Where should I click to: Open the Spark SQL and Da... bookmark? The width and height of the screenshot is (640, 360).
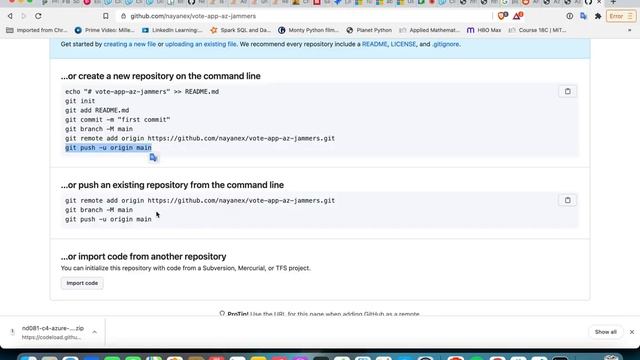tap(240, 30)
